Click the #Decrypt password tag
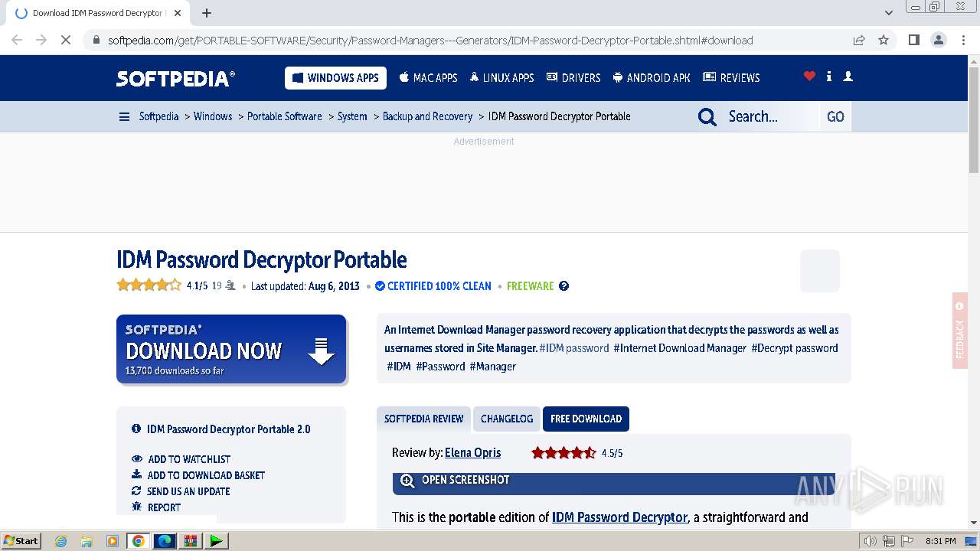The height and width of the screenshot is (551, 980). (x=795, y=348)
